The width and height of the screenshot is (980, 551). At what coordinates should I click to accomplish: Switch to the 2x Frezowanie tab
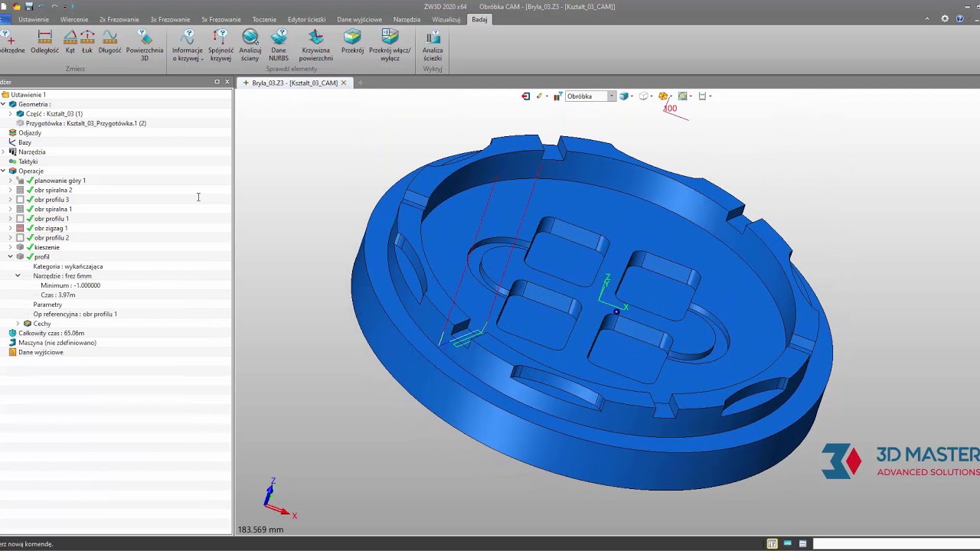119,19
